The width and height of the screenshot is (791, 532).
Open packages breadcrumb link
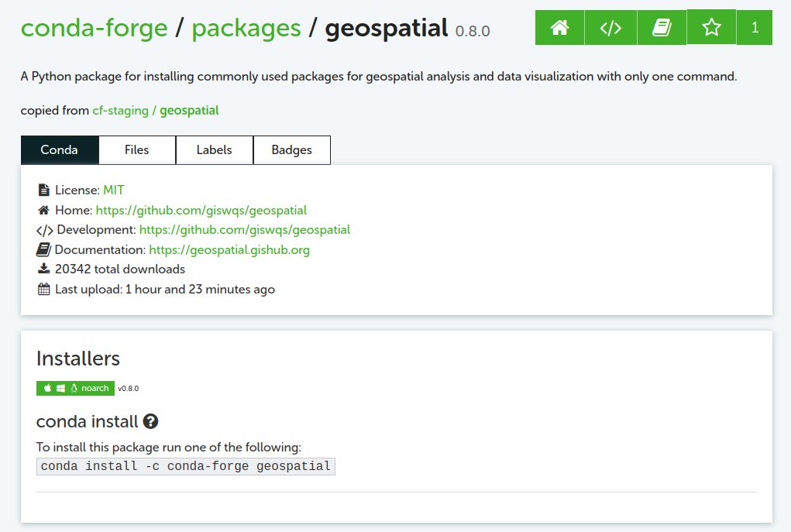tap(246, 28)
